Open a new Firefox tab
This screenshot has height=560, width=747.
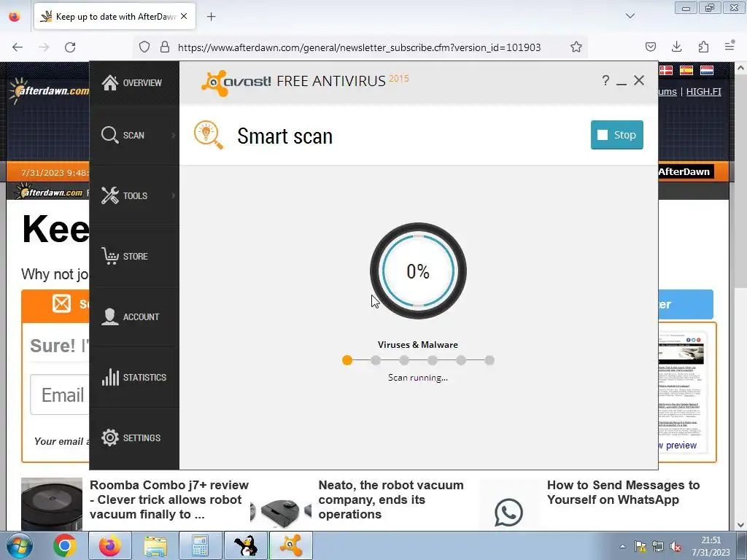coord(211,17)
